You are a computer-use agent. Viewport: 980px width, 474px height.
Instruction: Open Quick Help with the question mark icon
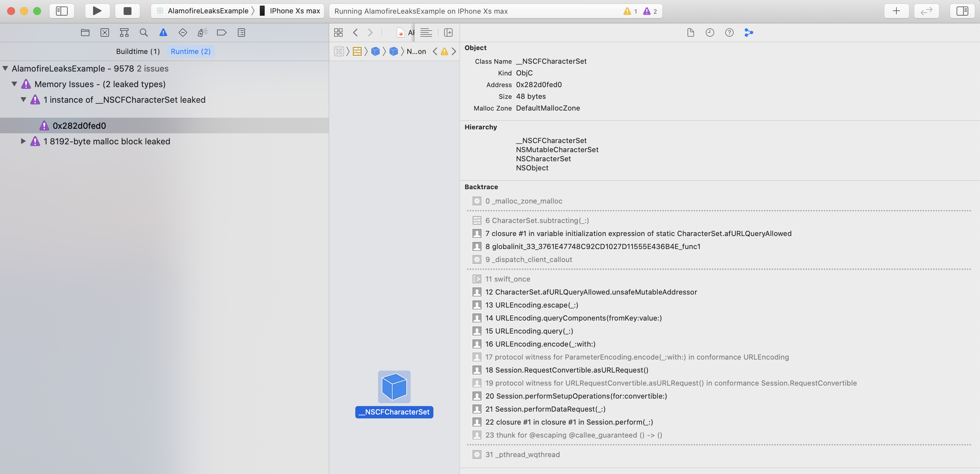729,32
